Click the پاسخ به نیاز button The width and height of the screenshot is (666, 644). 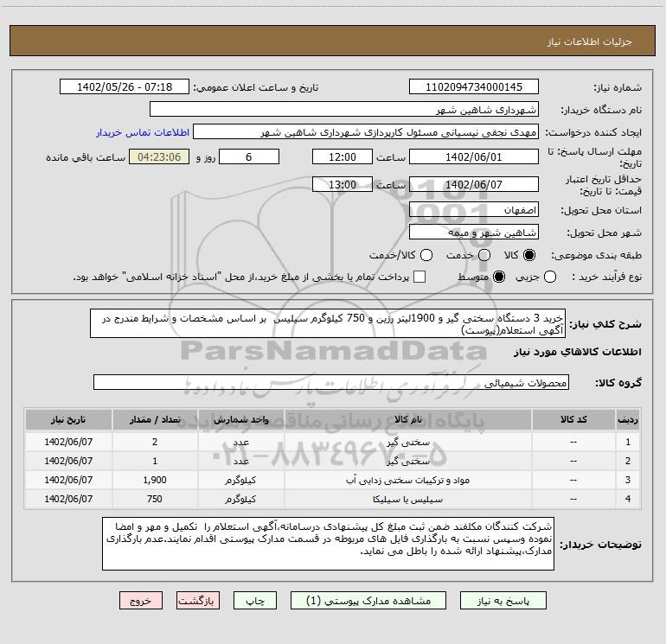tap(503, 601)
